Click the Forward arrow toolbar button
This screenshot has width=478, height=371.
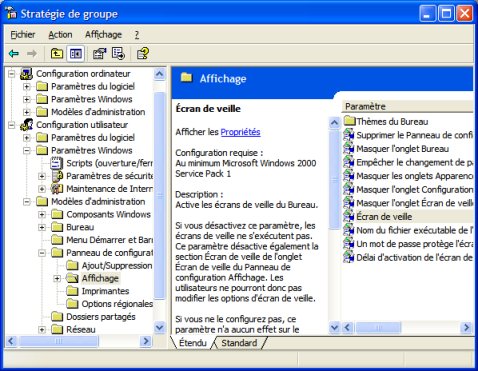coord(32,53)
